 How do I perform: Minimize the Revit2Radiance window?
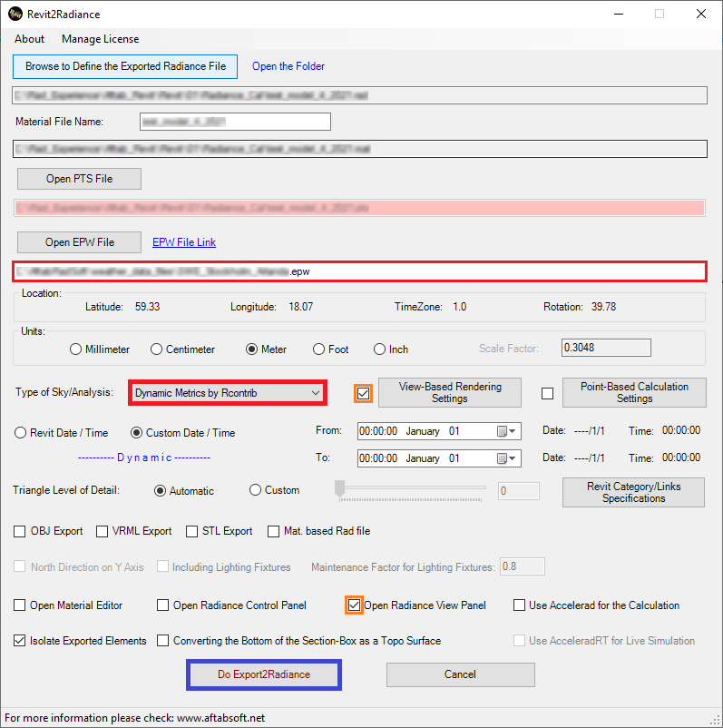619,14
